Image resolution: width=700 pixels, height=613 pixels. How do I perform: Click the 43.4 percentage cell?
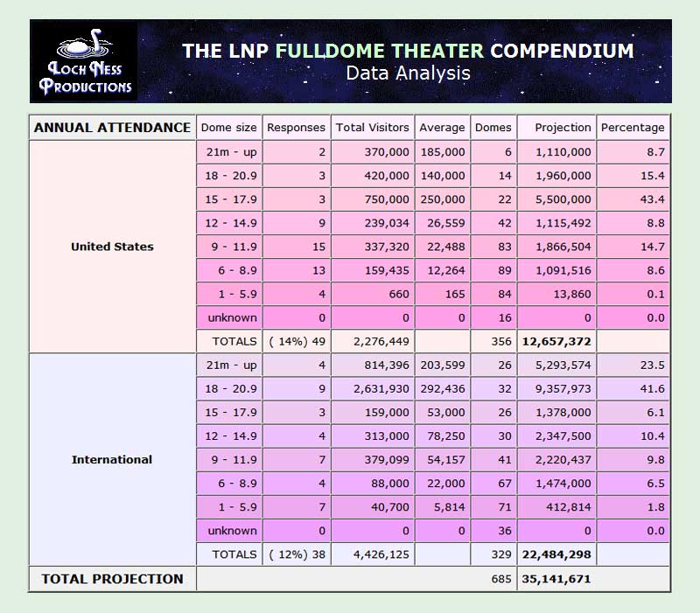[x=633, y=199]
